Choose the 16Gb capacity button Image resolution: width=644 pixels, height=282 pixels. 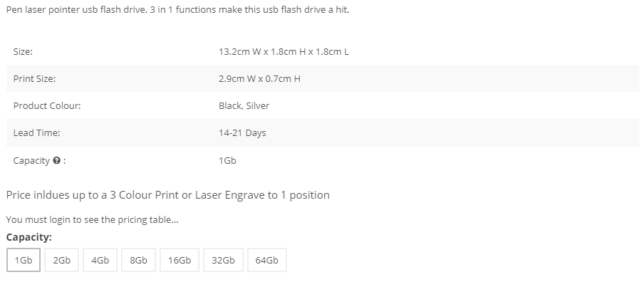180,260
